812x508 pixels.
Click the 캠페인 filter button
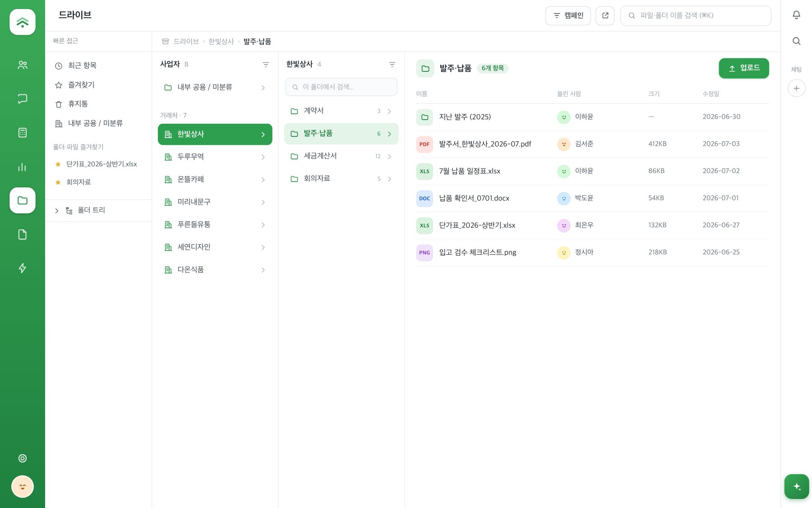pyautogui.click(x=567, y=15)
